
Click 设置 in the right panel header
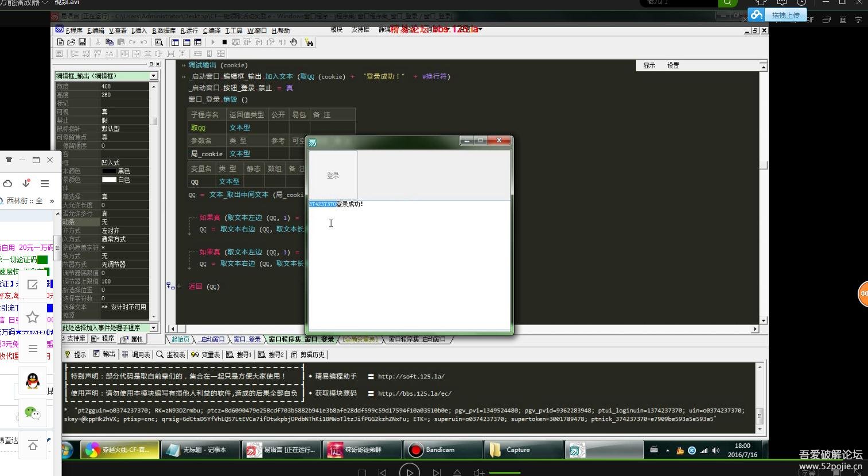click(x=673, y=65)
